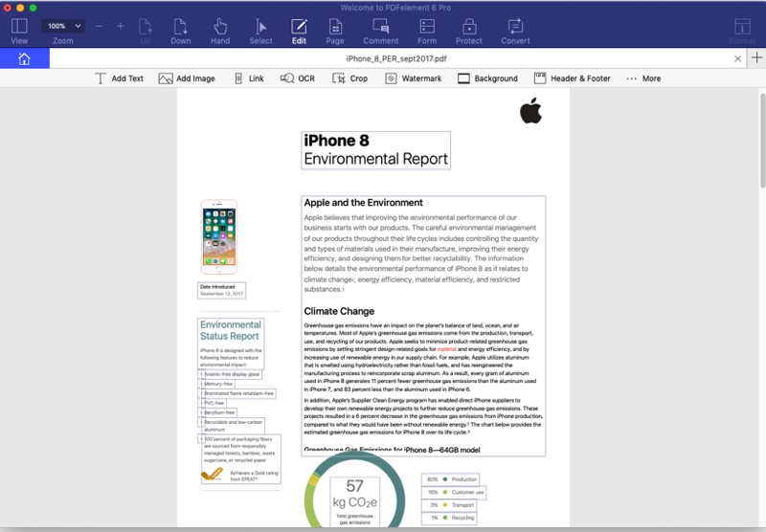
Task: Select the iPhone product image
Action: (x=219, y=236)
